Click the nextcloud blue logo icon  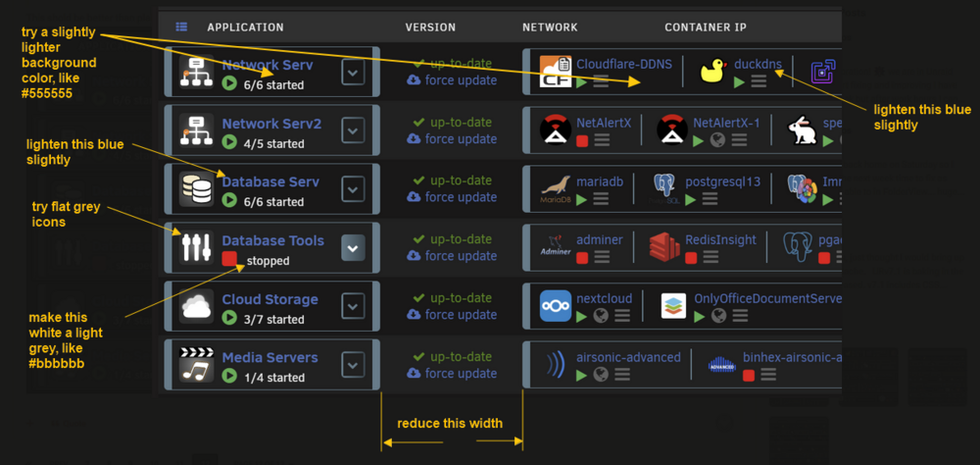[555, 306]
